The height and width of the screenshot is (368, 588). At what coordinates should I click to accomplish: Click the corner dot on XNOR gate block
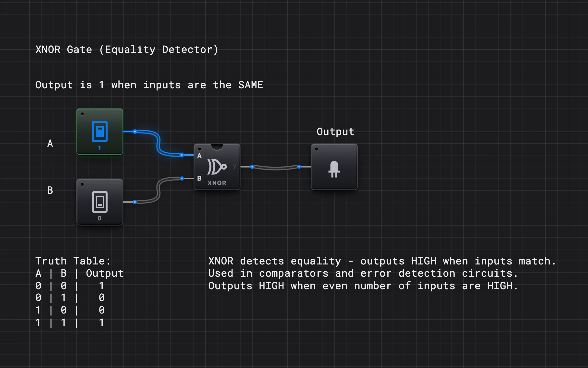199,149
